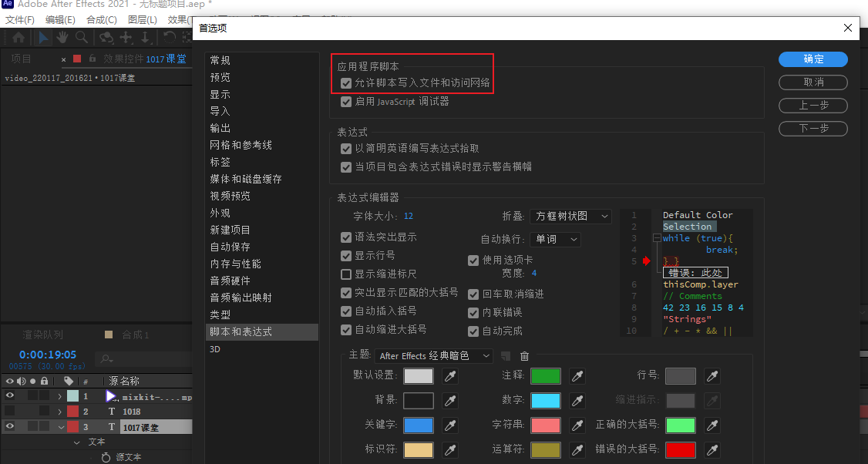Collapse the 文本 property group
This screenshot has width=868, height=464.
[77, 442]
